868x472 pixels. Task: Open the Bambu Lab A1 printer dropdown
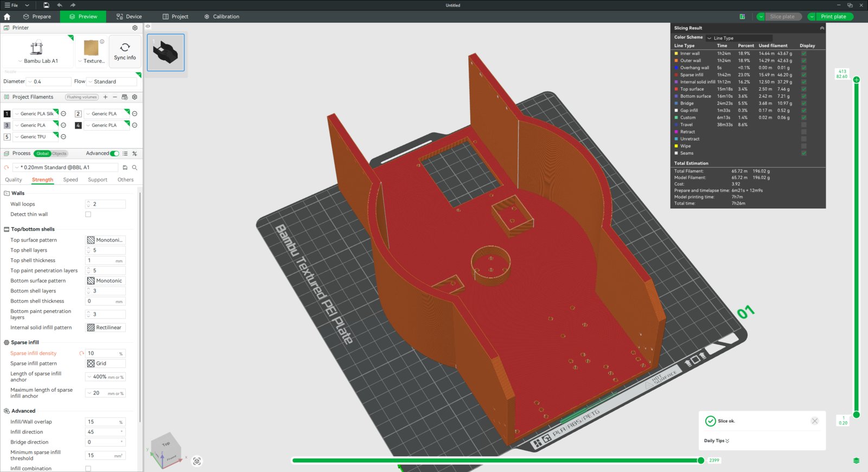(x=37, y=61)
